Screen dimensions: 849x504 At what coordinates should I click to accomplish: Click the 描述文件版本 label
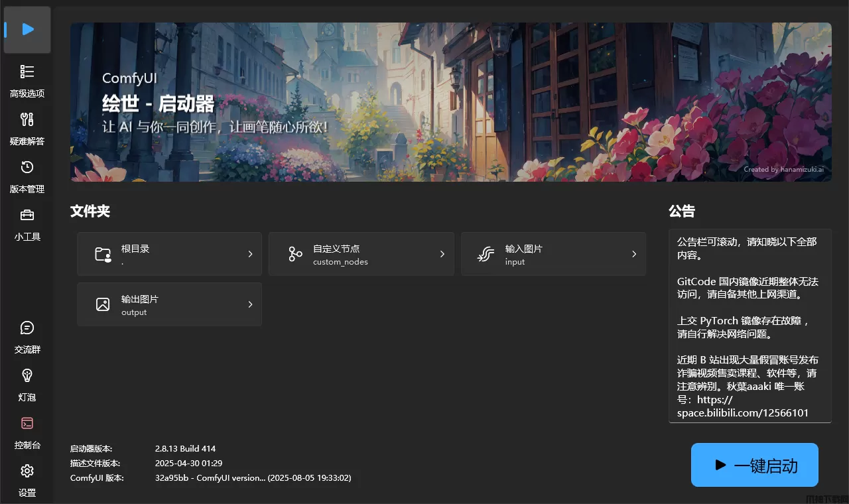pos(96,463)
